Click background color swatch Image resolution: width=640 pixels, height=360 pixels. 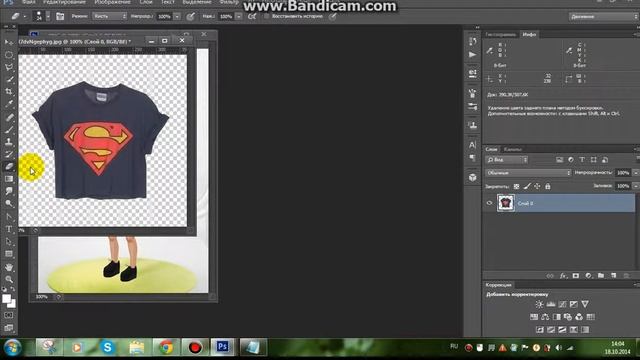[12, 304]
